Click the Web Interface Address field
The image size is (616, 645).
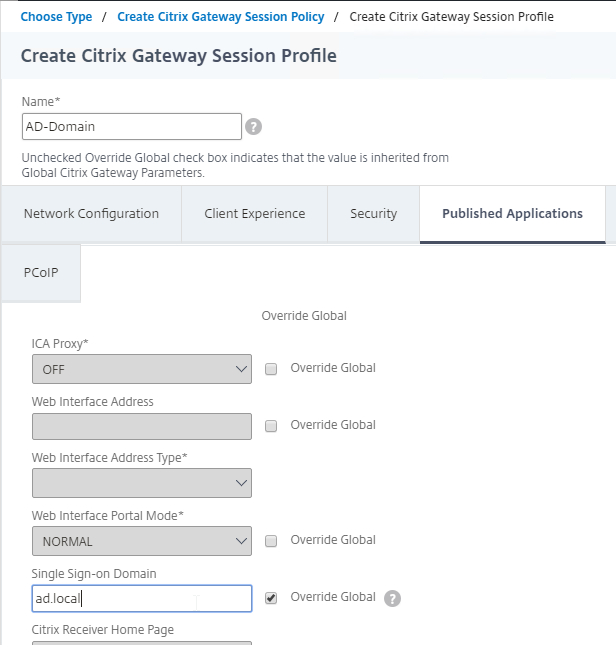(142, 426)
